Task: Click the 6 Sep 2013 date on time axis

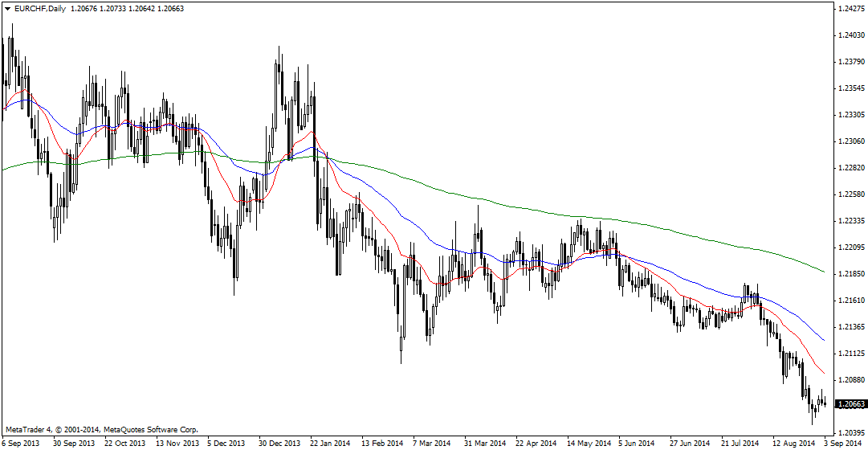Action: (x=22, y=443)
